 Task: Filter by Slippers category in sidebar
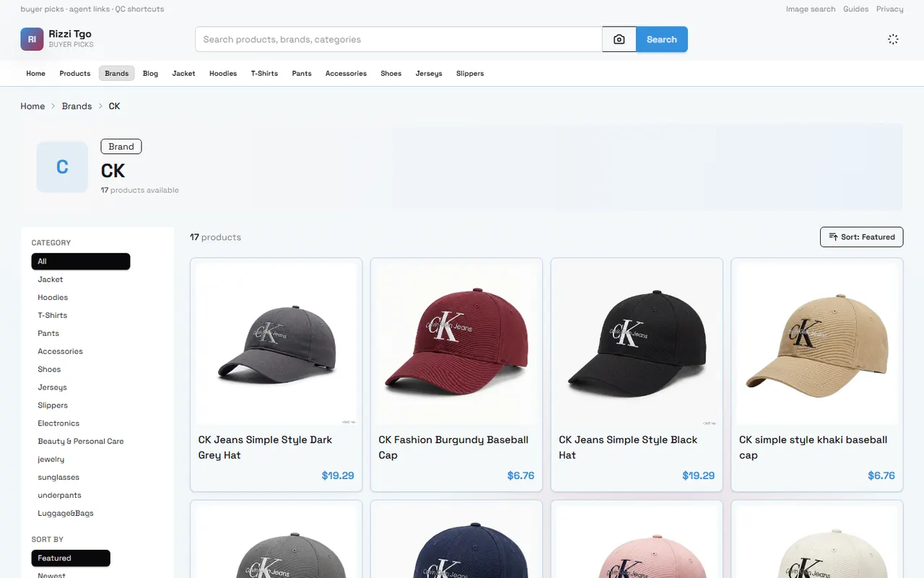tap(53, 405)
